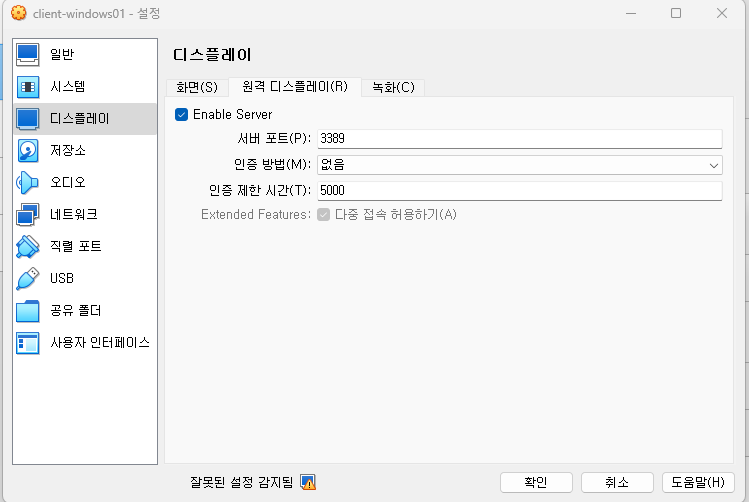Expand the 인증 방법(M) dropdown arrow

pyautogui.click(x=714, y=165)
